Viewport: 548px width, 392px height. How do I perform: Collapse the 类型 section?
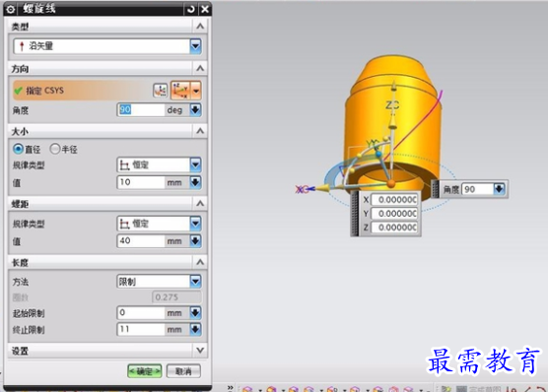click(x=200, y=27)
